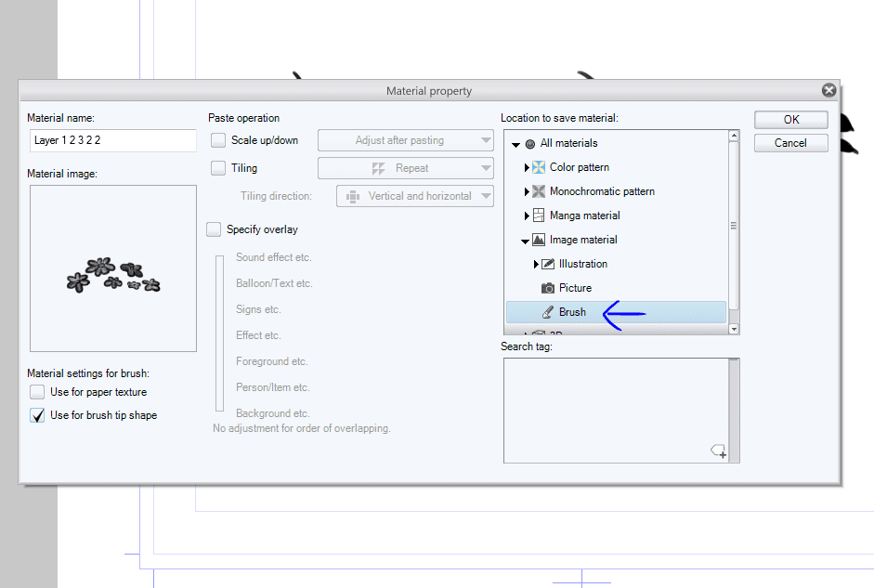This screenshot has height=588, width=874.
Task: Open the Repeat tiling dropdown
Action: point(406,168)
